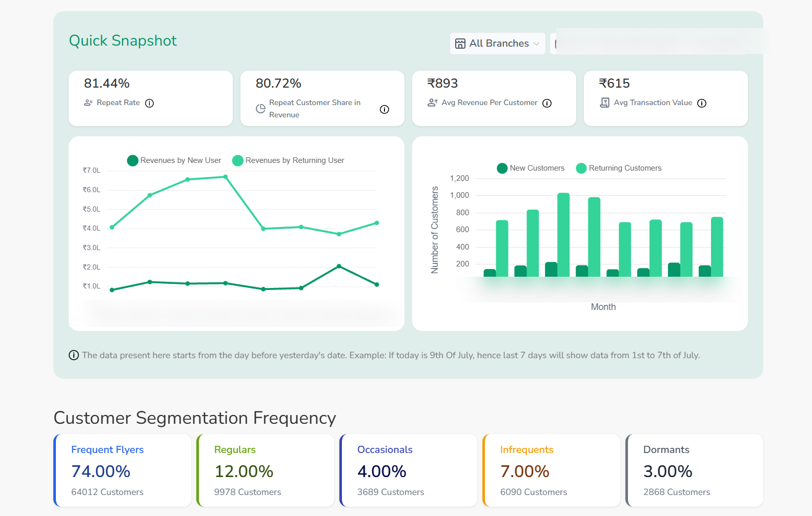The width and height of the screenshot is (812, 516).
Task: Select the Infrequents segment card
Action: tap(552, 470)
